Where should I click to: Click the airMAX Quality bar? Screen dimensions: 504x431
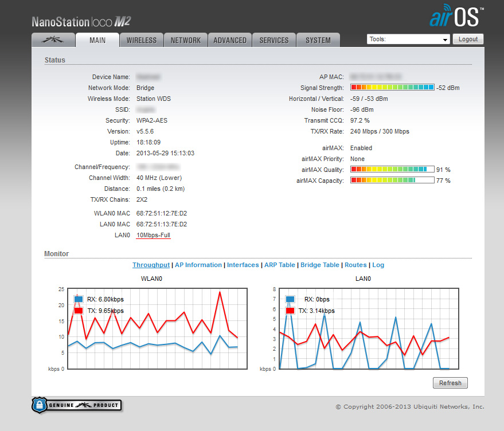[392, 170]
